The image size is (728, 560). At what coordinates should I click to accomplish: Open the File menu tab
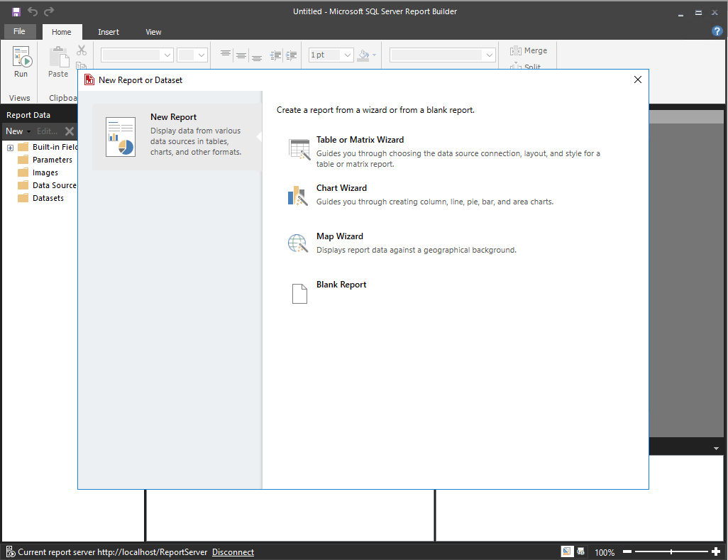pyautogui.click(x=19, y=32)
